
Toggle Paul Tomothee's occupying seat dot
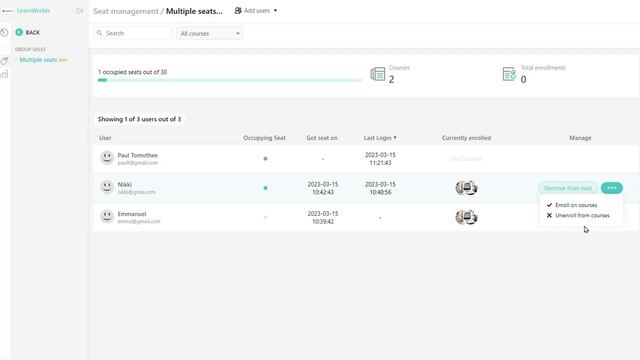click(265, 158)
